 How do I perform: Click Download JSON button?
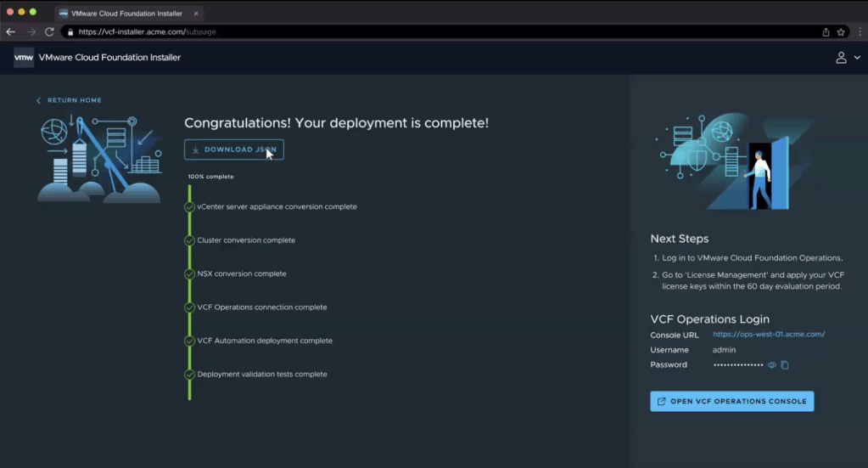[234, 149]
